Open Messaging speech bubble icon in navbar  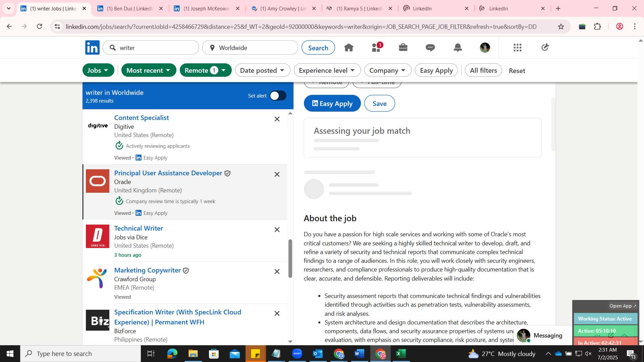click(430, 48)
